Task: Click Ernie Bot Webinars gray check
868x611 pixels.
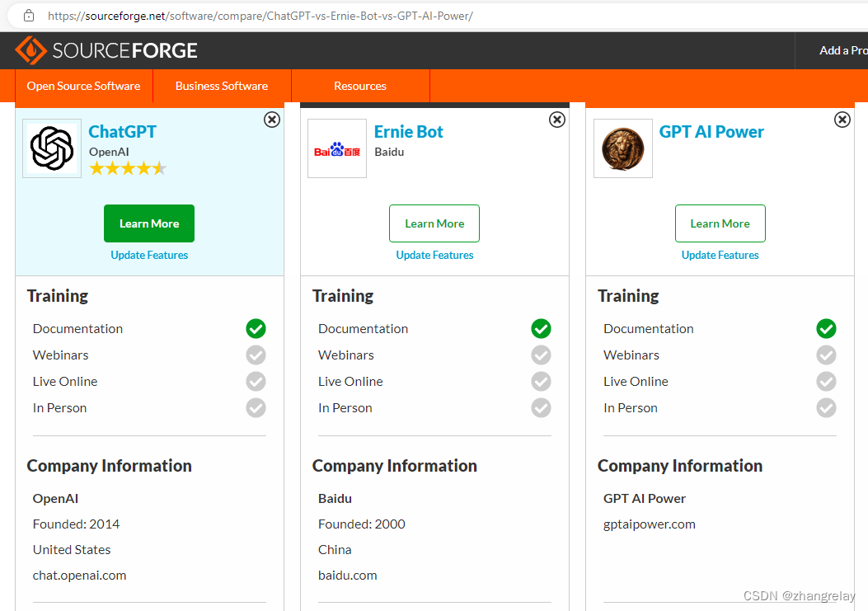Action: pyautogui.click(x=541, y=355)
